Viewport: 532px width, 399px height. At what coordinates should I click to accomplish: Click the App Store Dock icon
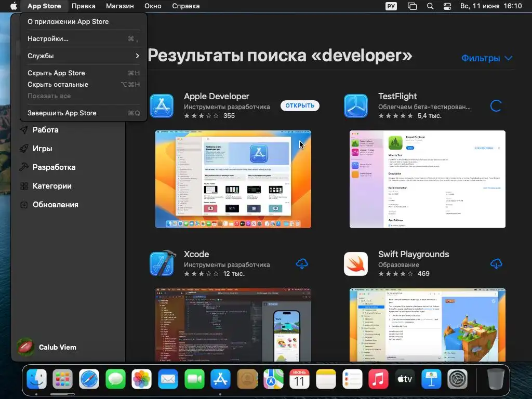point(220,379)
